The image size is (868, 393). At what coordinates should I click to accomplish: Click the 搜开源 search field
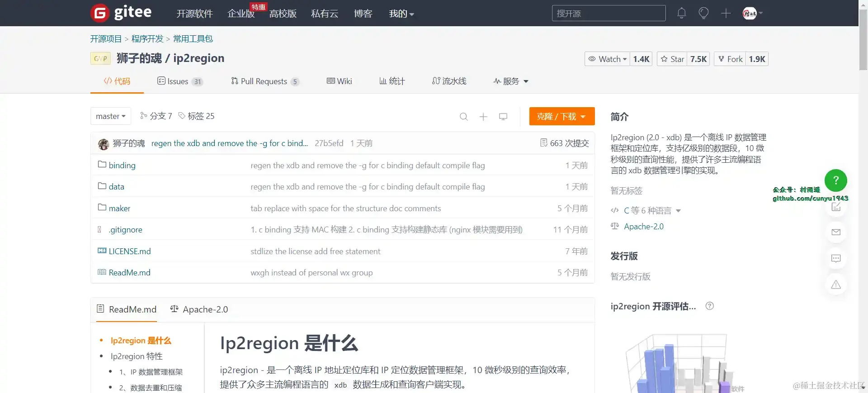pos(609,13)
